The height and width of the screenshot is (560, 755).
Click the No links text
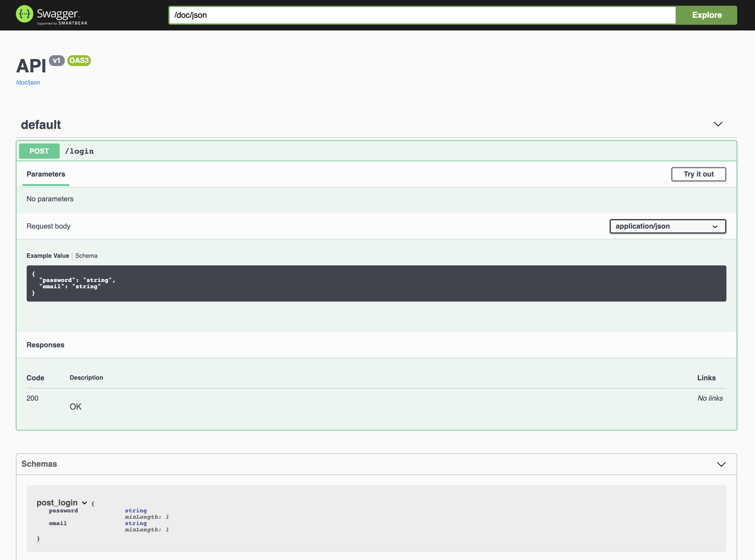[x=710, y=398]
